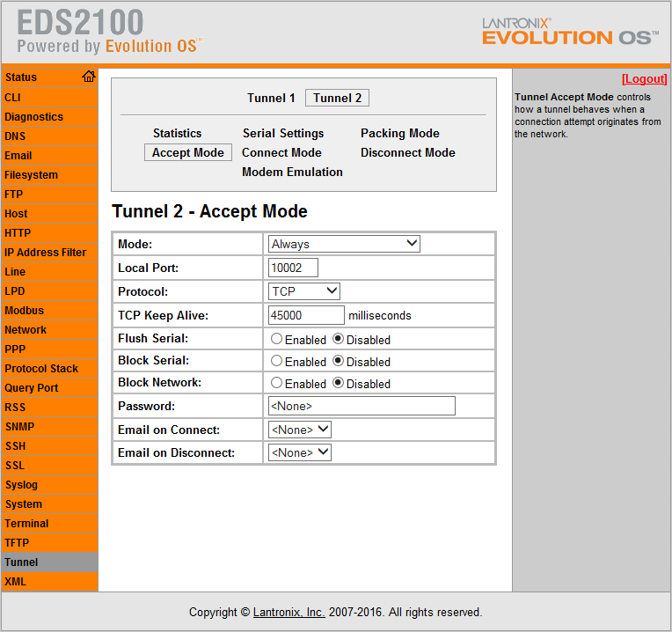This screenshot has height=632, width=672.
Task: Open Line settings in sidebar
Action: point(50,271)
